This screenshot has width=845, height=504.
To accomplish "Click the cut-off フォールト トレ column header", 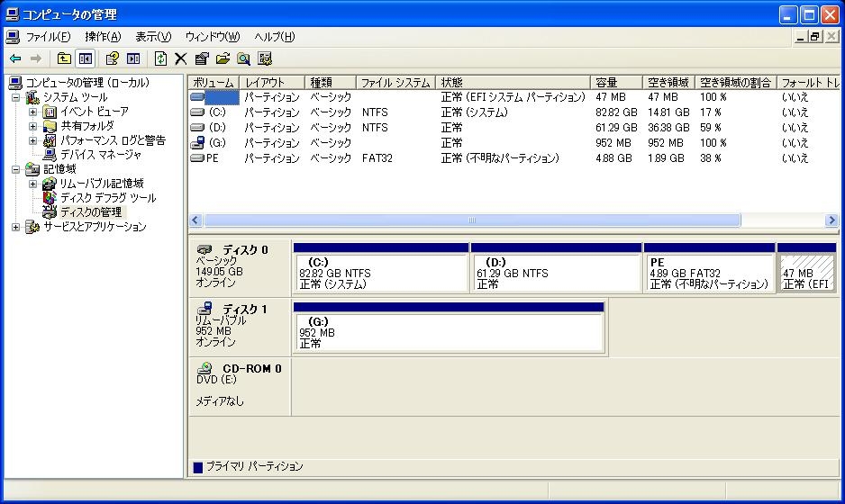I will [808, 83].
